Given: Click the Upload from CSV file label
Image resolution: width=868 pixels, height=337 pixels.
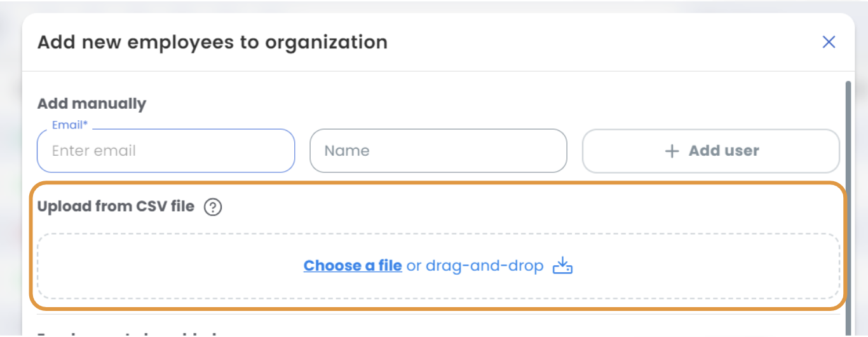Looking at the screenshot, I should [x=116, y=207].
